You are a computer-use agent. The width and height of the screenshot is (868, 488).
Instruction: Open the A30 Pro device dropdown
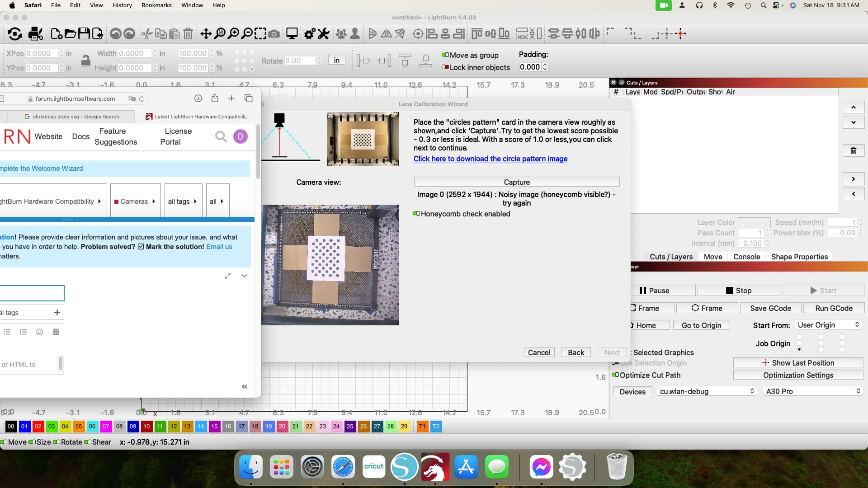812,391
